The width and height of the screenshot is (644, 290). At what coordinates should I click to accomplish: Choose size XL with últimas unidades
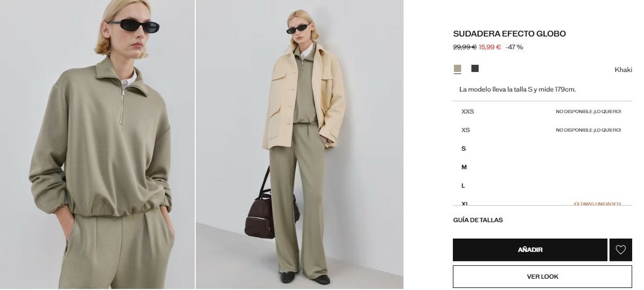(x=542, y=202)
